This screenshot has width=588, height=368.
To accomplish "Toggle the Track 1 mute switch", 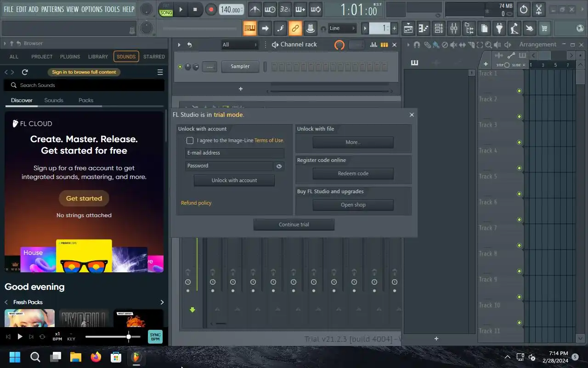I will 519,91.
